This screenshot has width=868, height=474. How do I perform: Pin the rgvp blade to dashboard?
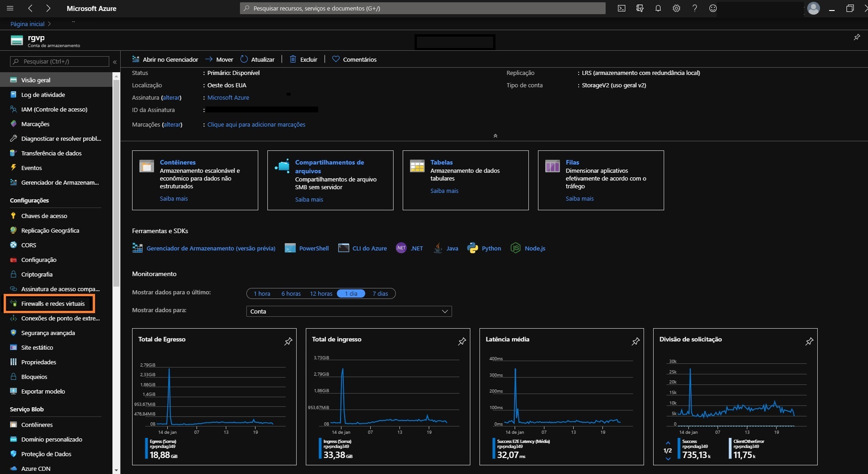857,37
